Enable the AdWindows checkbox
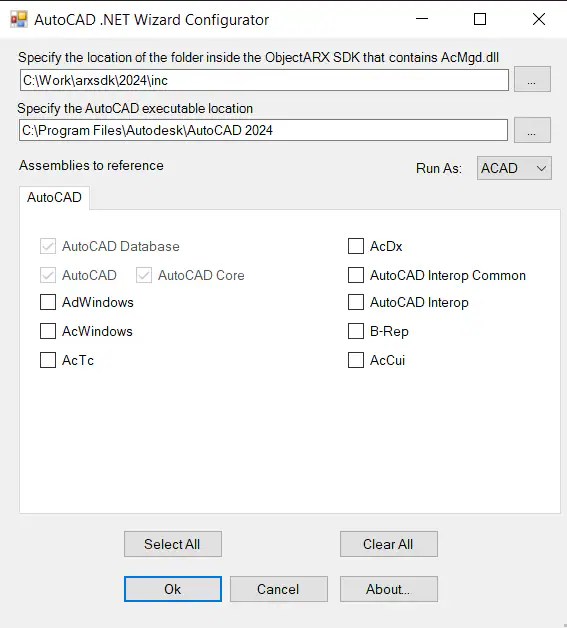This screenshot has height=628, width=567. 48,302
